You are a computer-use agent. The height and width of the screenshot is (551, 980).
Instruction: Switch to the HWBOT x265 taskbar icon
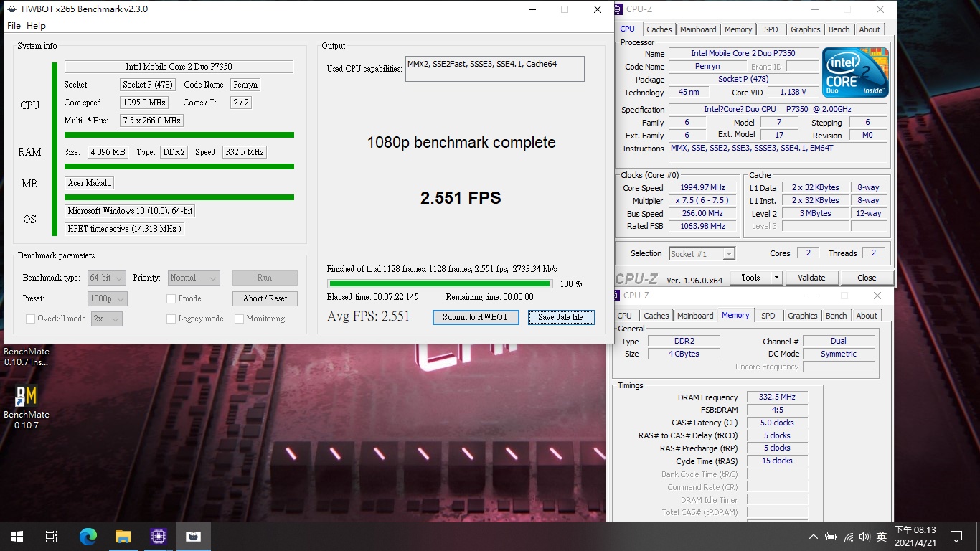(x=193, y=536)
